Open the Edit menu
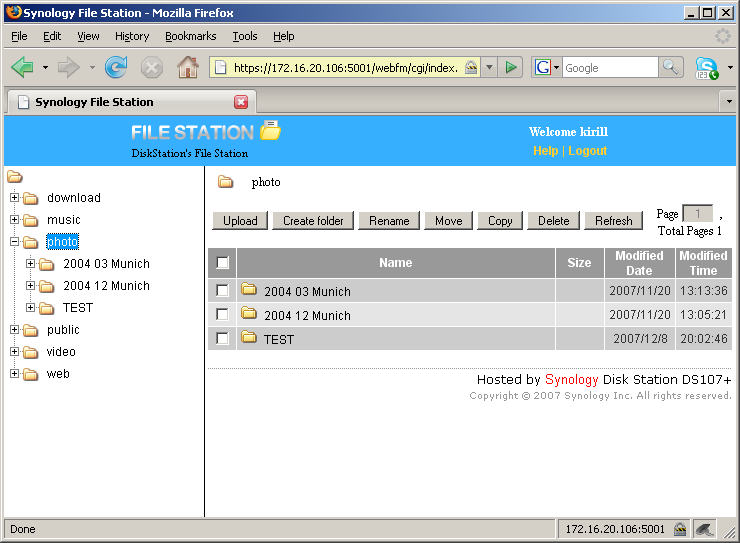This screenshot has height=543, width=740. click(x=52, y=36)
